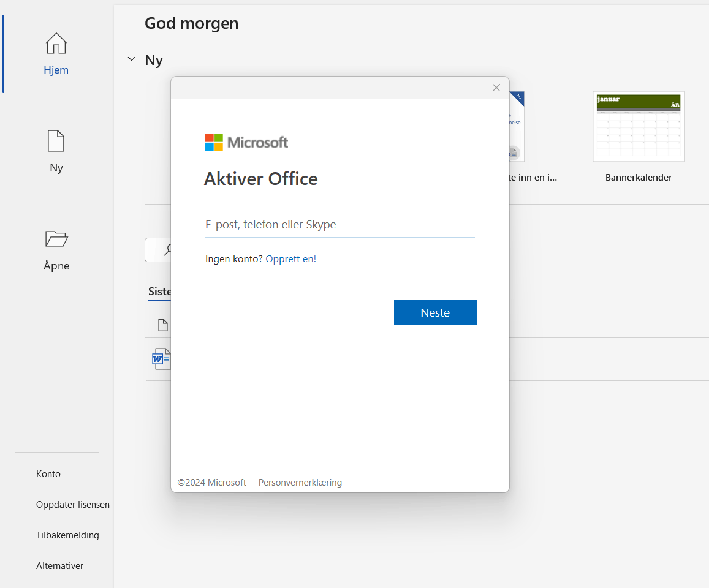Screen dimensions: 709x588
Task: Select the Åpne folder icon in sidebar
Action: (56, 239)
